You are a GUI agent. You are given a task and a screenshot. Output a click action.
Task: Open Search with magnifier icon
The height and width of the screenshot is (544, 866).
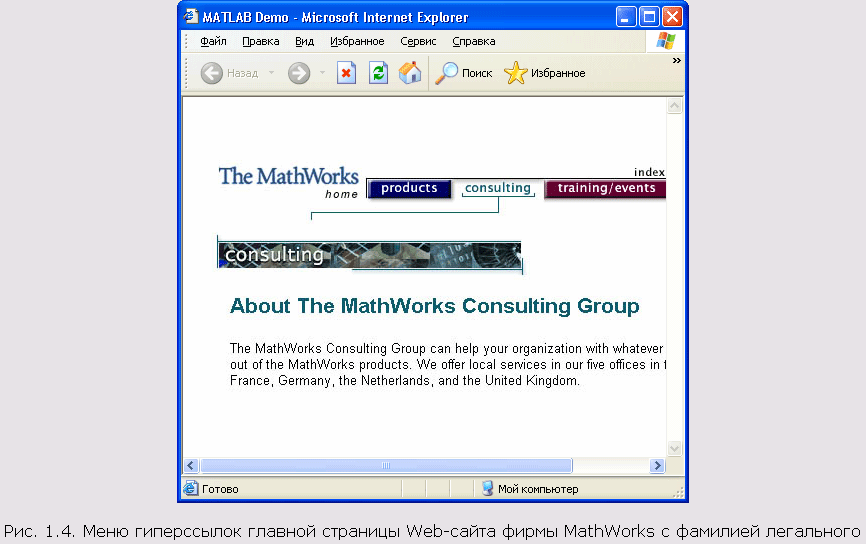pyautogui.click(x=446, y=73)
